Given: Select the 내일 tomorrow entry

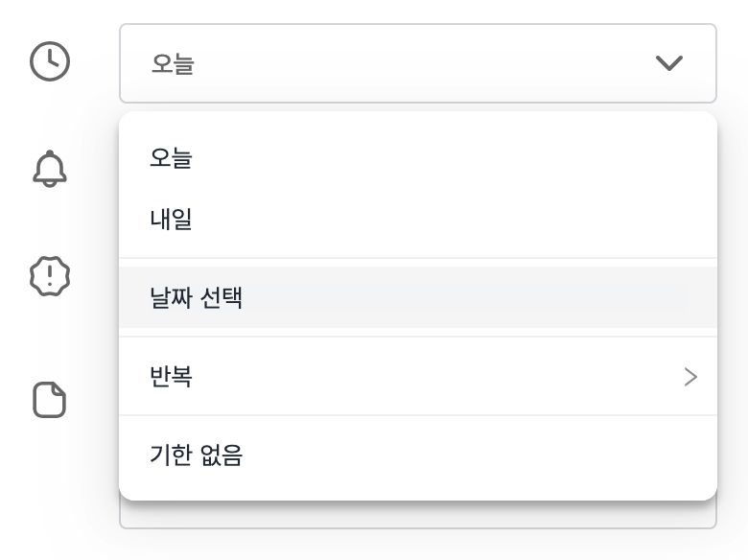Looking at the screenshot, I should tap(418, 219).
